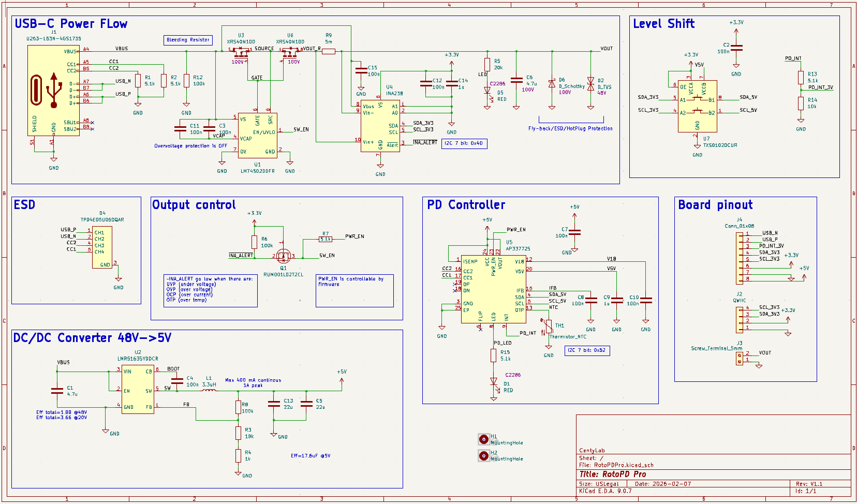Select the U1 LM74502DDFR chip
Viewport: 857px width, 504px height.
(257, 135)
